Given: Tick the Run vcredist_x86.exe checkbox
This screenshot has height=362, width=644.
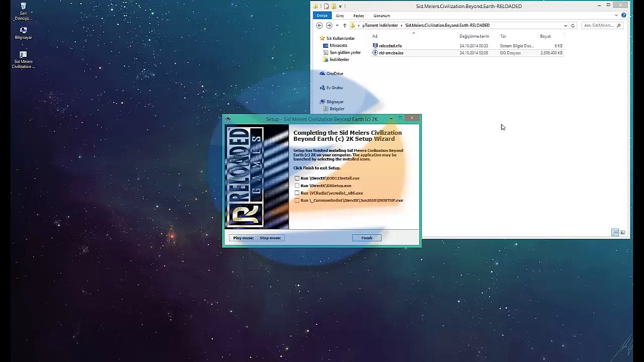Looking at the screenshot, I should 297,193.
